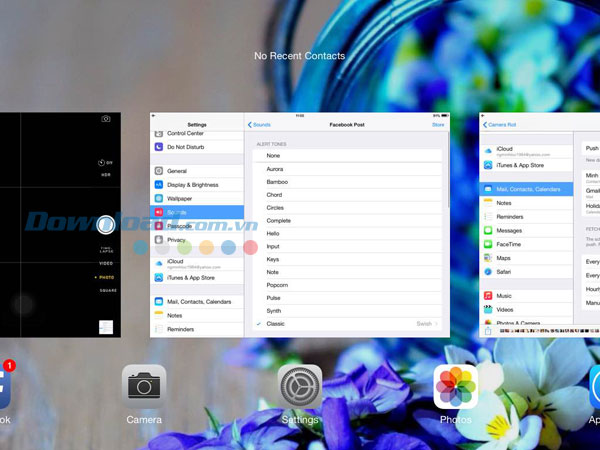Open Display & Brightness settings
600x450 pixels.
[193, 185]
